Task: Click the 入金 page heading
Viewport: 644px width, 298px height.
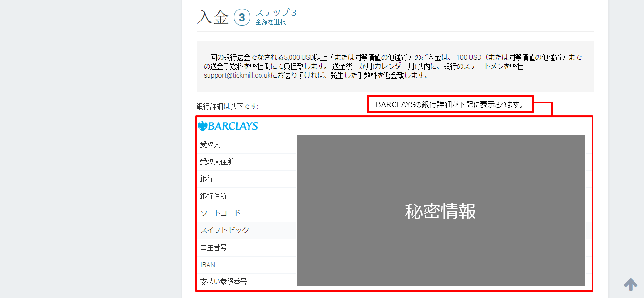Action: point(213,18)
